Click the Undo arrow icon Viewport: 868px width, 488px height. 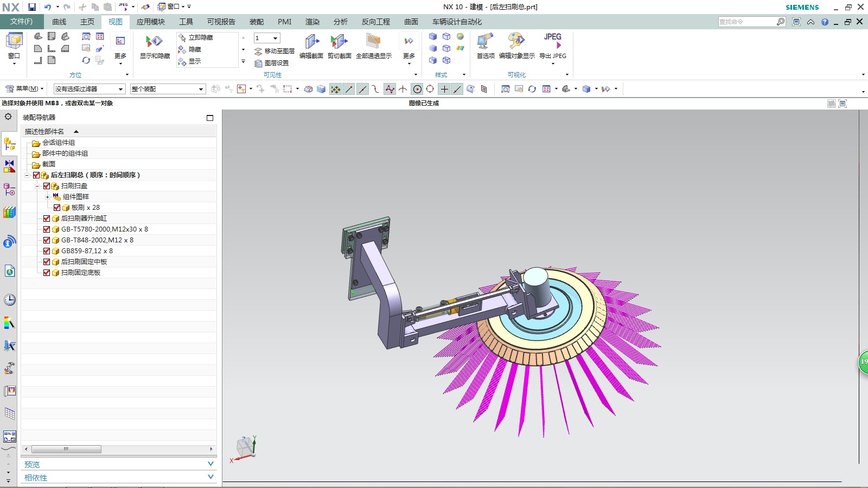pyautogui.click(x=48, y=7)
